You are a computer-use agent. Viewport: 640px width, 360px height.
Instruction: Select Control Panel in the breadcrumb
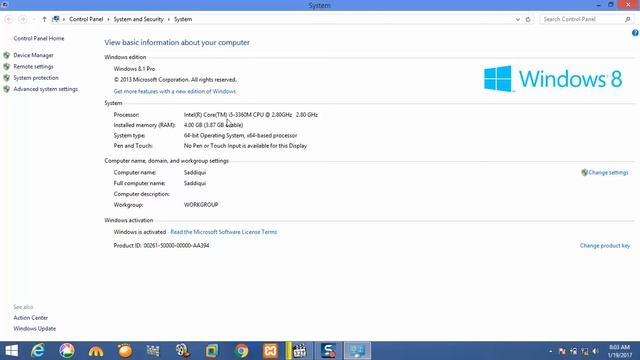point(86,19)
